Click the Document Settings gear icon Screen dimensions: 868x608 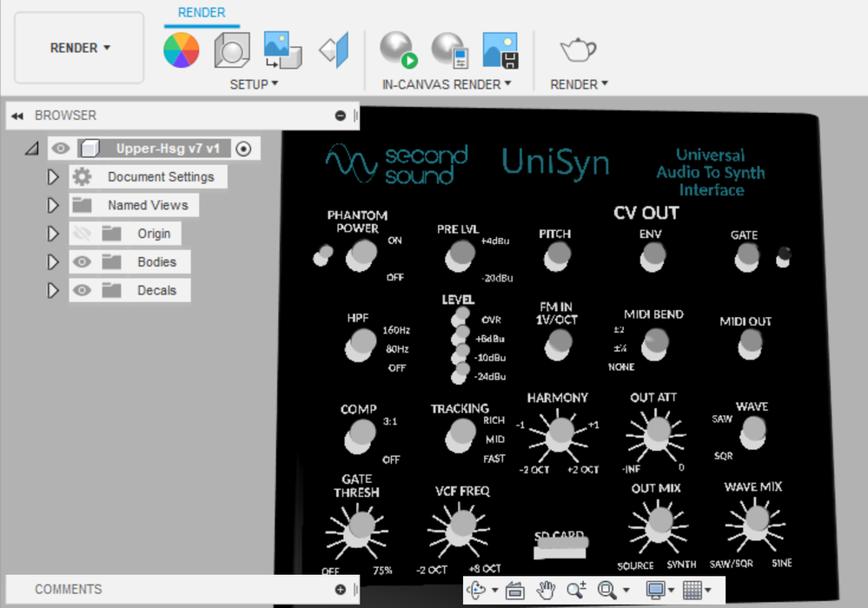[x=82, y=177]
